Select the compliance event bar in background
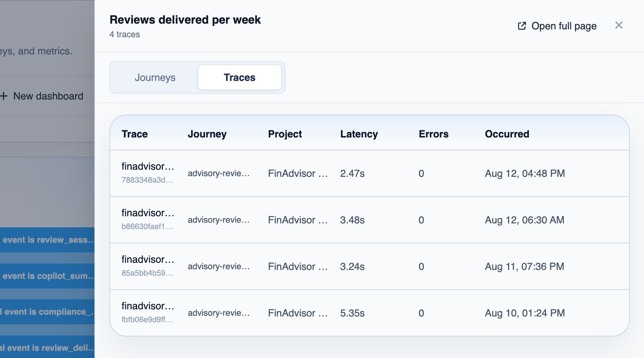The width and height of the screenshot is (644, 358). click(x=47, y=312)
